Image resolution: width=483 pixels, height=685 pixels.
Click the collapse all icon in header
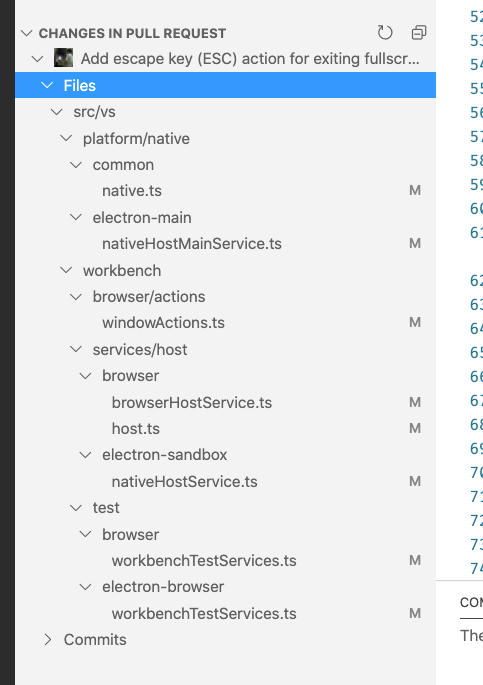419,33
